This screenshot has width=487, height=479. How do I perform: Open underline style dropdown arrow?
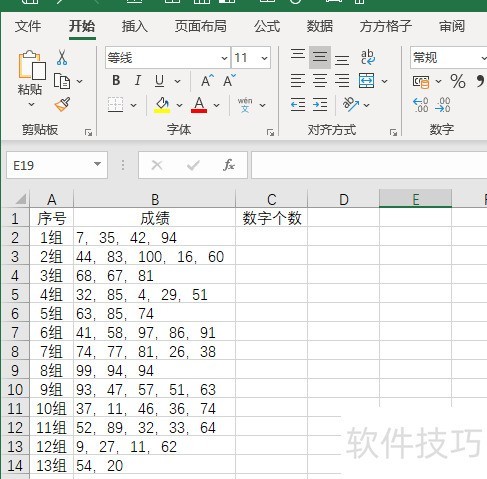177,81
